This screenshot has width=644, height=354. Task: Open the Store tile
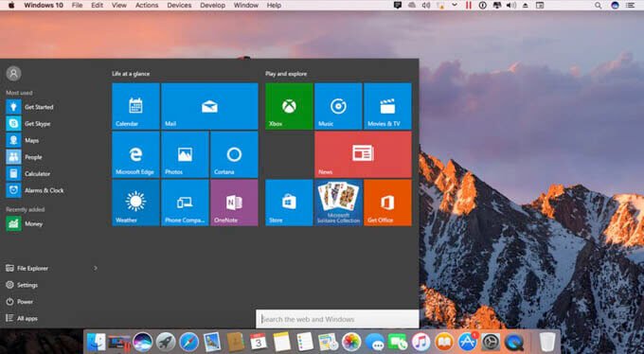[x=289, y=203]
